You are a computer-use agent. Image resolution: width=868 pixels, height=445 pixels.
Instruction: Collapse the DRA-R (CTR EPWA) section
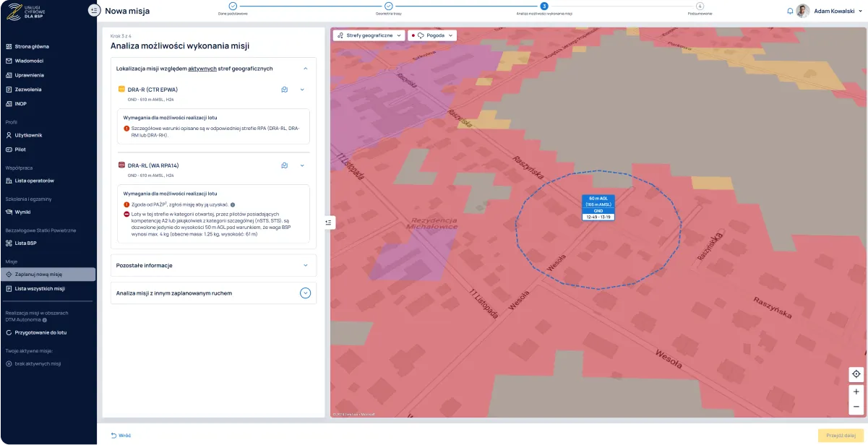[x=302, y=90]
